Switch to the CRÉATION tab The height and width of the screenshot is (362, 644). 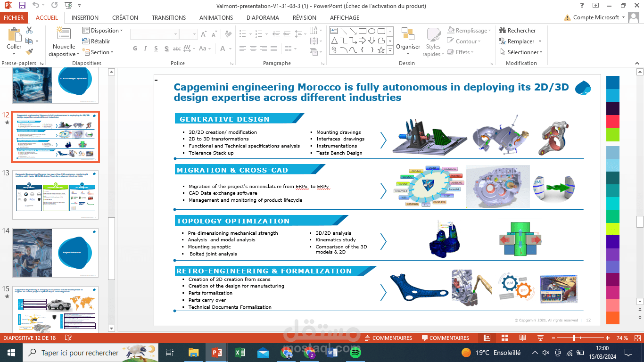pos(125,17)
